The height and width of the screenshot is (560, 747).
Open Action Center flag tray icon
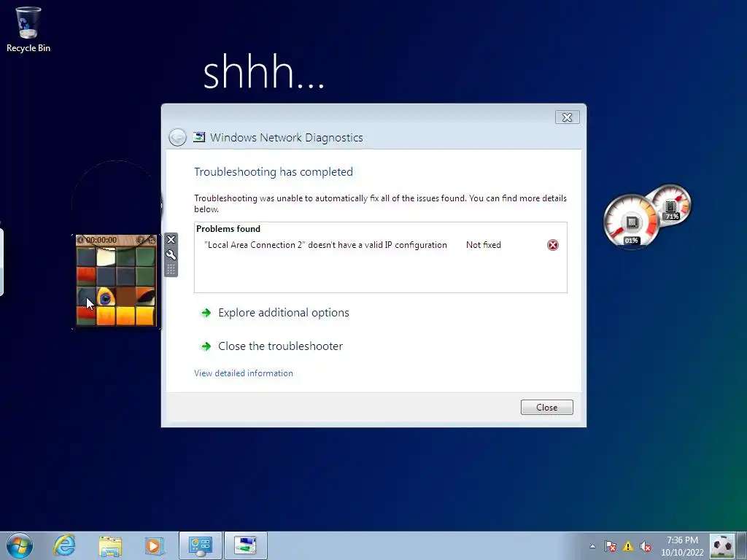[611, 546]
